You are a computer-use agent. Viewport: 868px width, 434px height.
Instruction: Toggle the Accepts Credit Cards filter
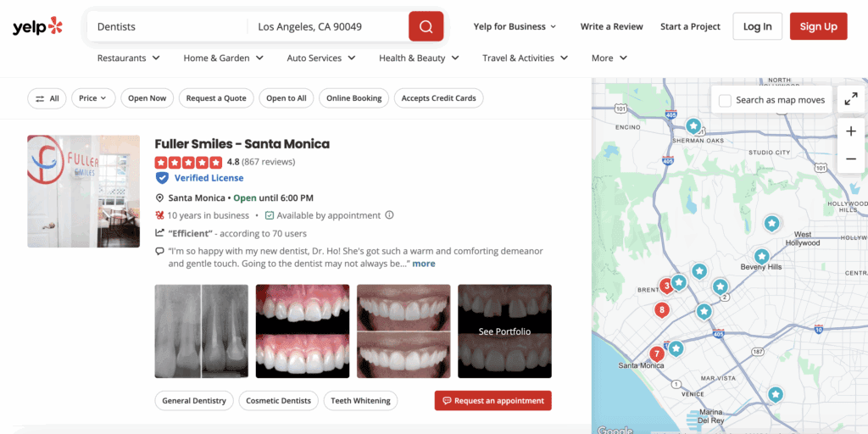[x=438, y=98]
